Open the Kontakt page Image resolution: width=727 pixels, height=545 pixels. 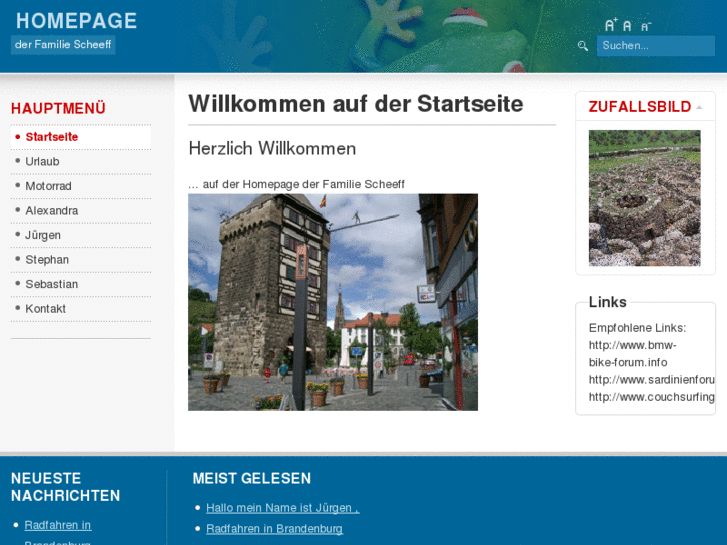click(81, 309)
